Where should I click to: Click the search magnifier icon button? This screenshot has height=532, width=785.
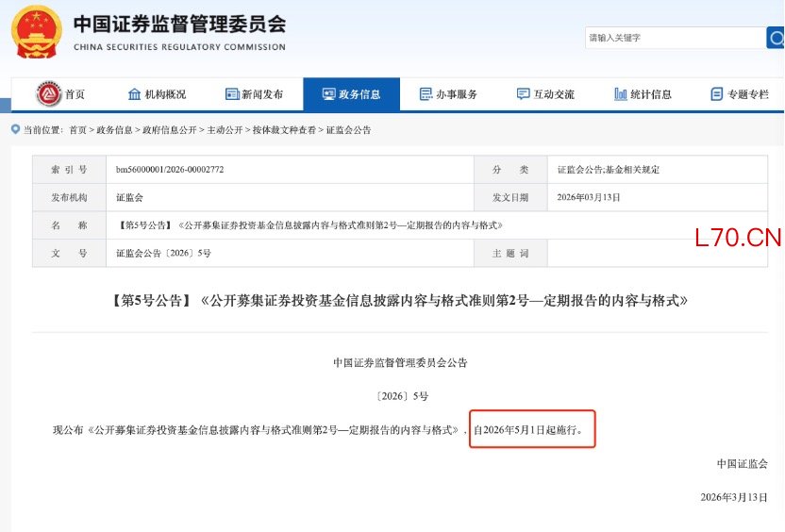776,38
